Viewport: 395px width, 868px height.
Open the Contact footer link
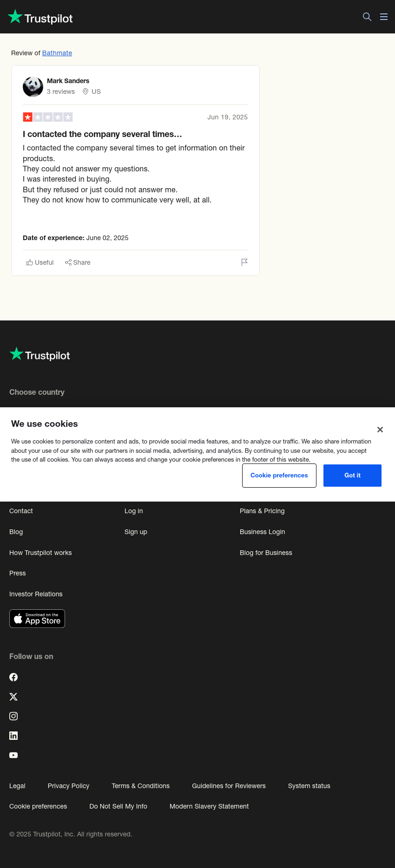(x=21, y=511)
